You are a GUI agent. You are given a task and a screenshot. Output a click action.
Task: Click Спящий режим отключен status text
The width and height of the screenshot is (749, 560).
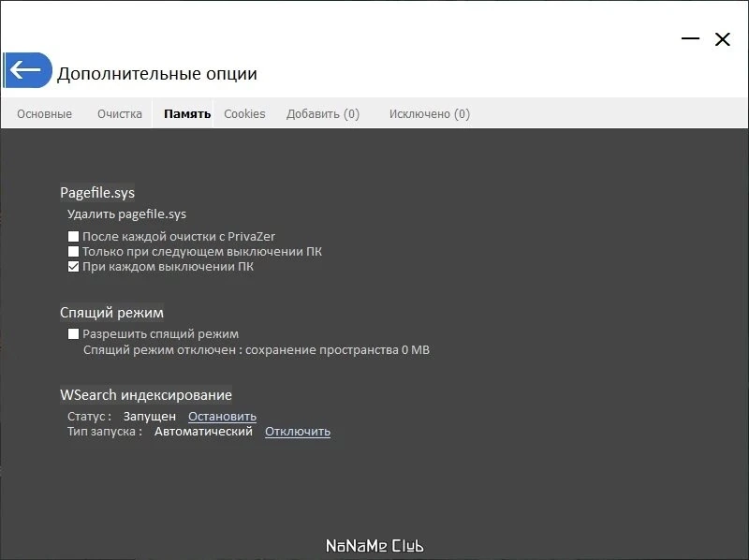click(x=256, y=349)
